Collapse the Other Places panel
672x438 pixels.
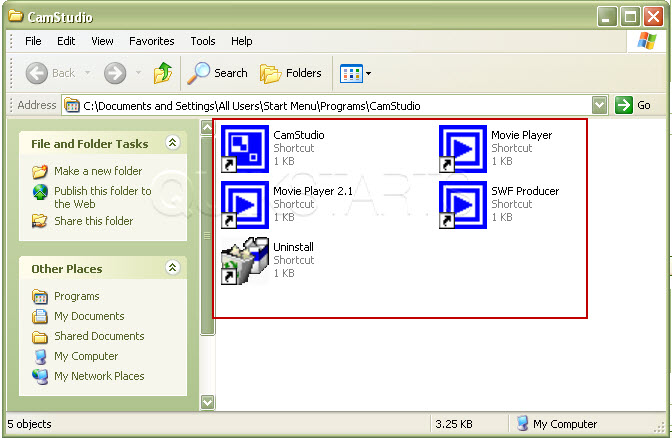(172, 268)
